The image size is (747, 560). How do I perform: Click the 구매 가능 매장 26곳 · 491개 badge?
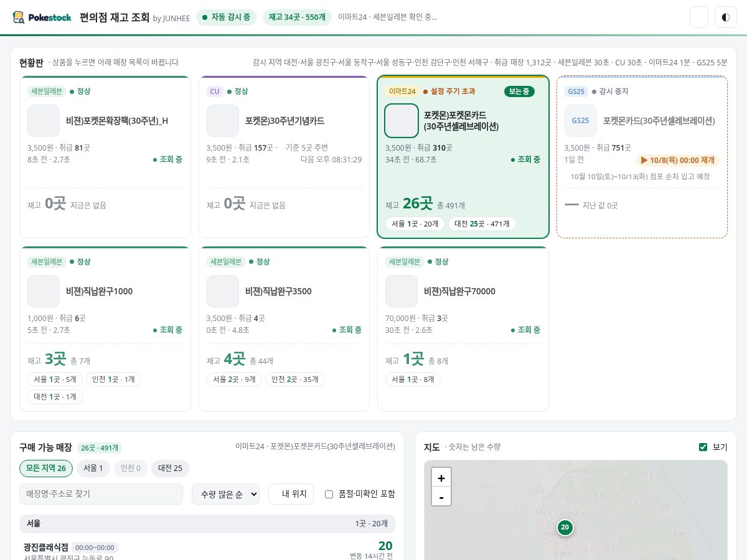coord(100,448)
